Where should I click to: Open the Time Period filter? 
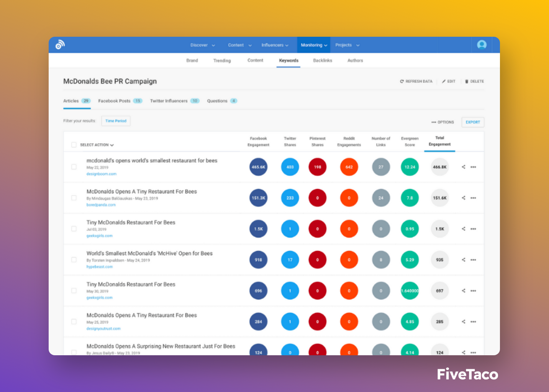click(116, 121)
